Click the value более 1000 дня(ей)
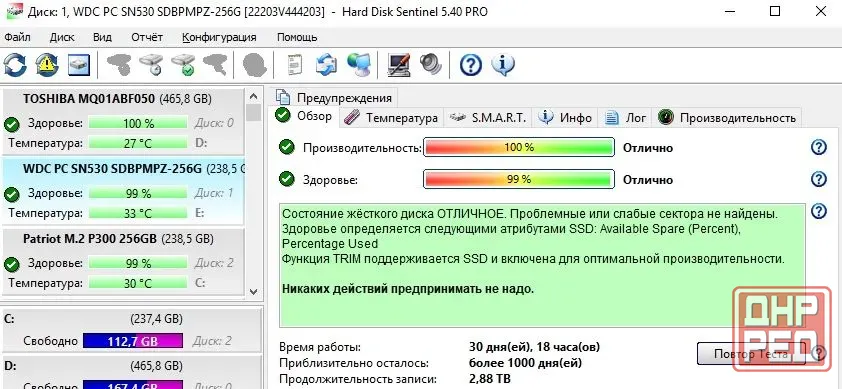Screen dimensions: 842x389 (525, 363)
